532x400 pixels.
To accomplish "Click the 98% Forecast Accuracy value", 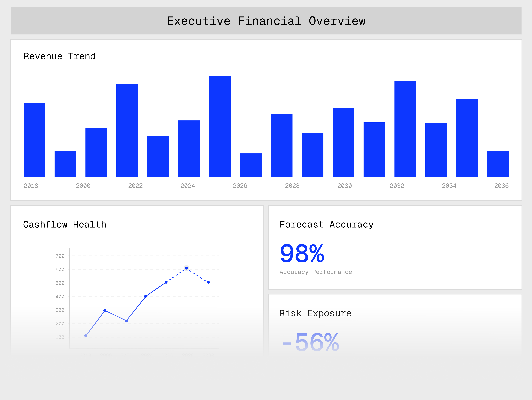I will 302,253.
